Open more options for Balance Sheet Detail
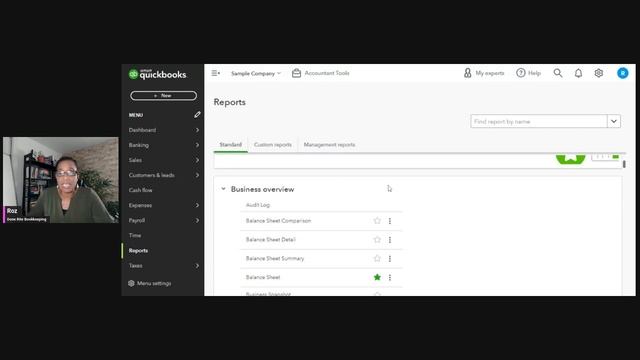This screenshot has height=360, width=640. pos(390,240)
